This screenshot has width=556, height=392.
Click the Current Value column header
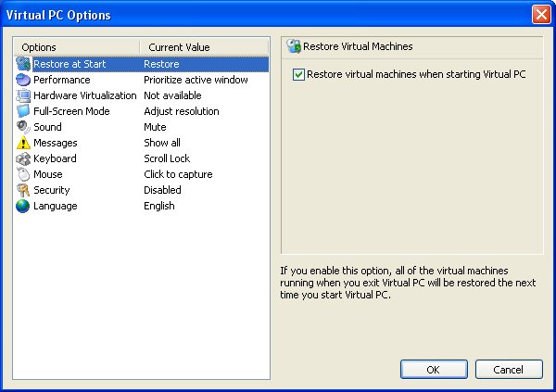(x=204, y=47)
